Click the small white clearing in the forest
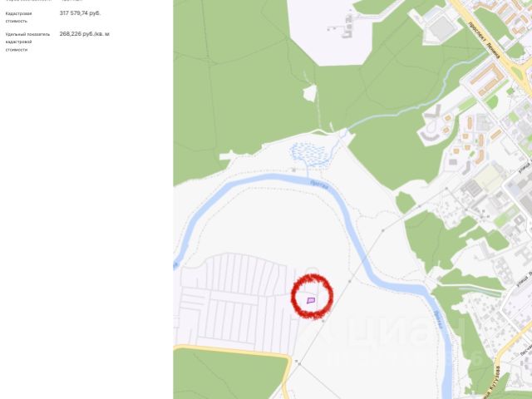532x399 pixels. coord(309,93)
